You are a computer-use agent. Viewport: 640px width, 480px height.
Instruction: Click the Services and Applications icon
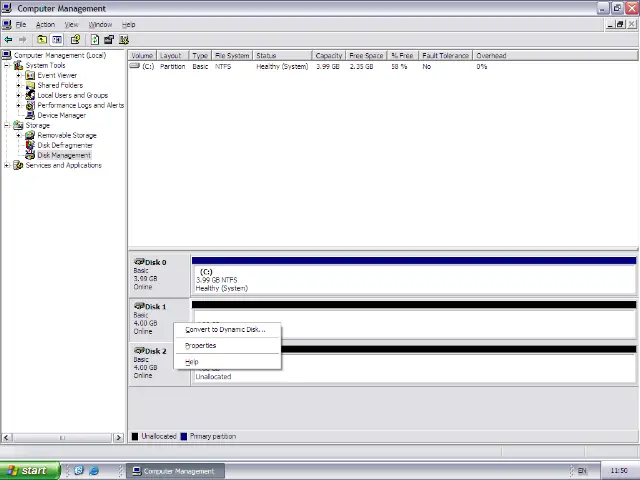tap(18, 165)
